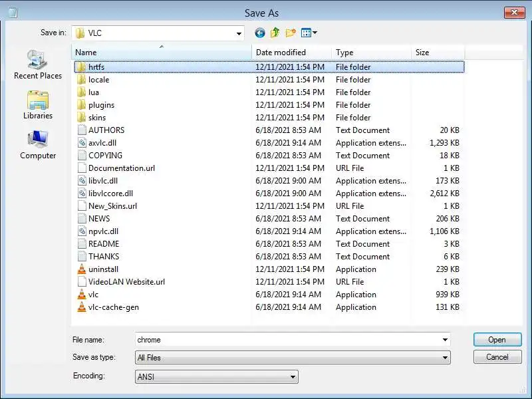This screenshot has width=532, height=399.
Task: Open the View menu icon
Action: coord(306,33)
